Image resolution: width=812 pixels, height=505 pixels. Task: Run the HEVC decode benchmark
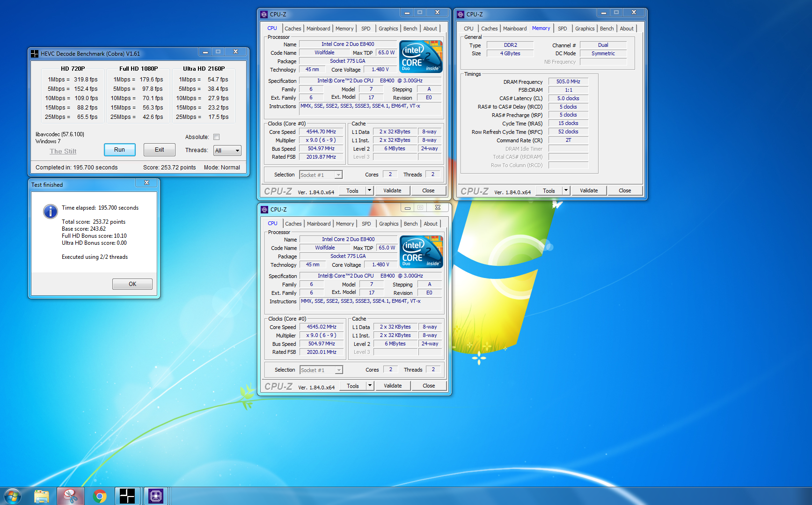click(120, 150)
